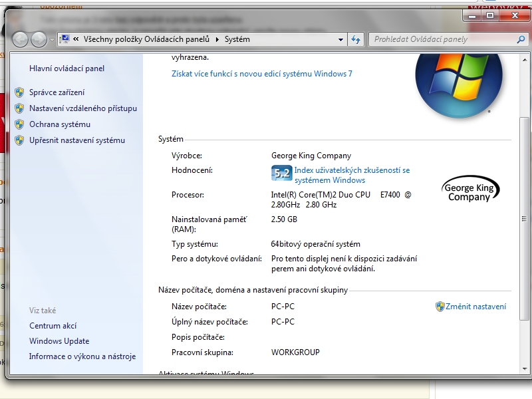Click the Všechny položky Ovládacích panelů breadcrumb
Screen dimensions: 532x399
146,39
